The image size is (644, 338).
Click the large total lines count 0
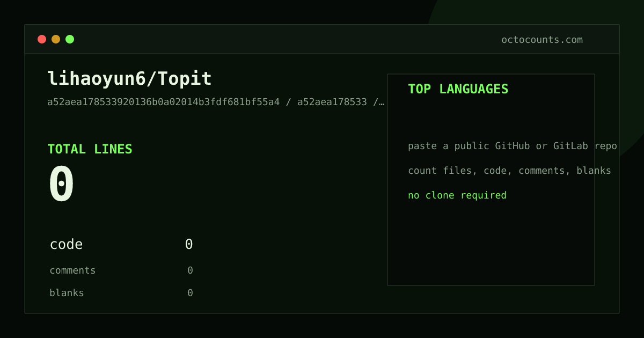[x=62, y=184]
